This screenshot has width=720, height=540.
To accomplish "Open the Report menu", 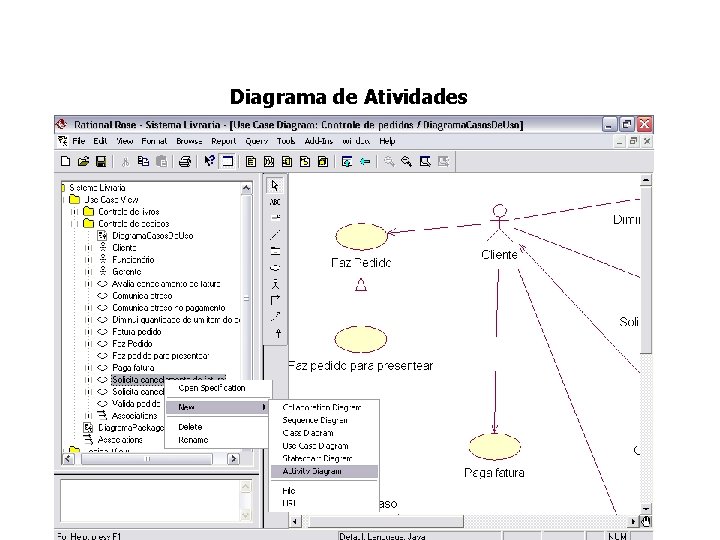I will (224, 141).
